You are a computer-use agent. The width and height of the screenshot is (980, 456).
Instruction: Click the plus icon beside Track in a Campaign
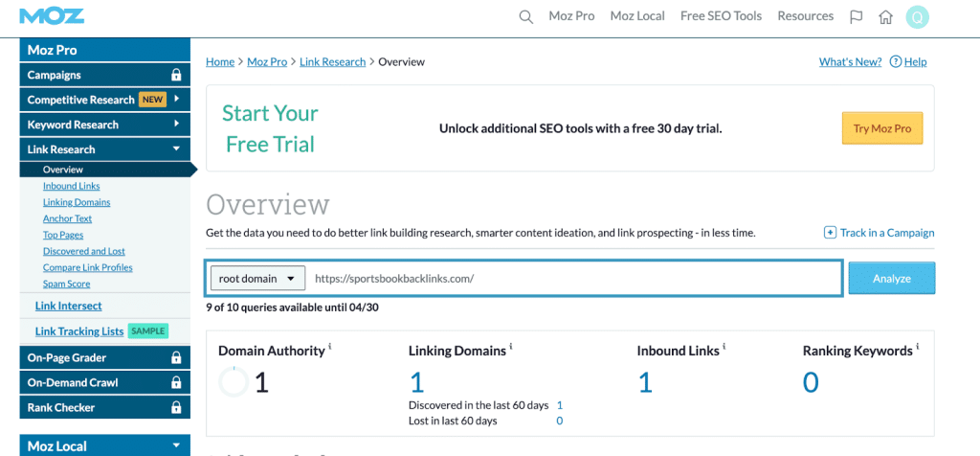(830, 233)
